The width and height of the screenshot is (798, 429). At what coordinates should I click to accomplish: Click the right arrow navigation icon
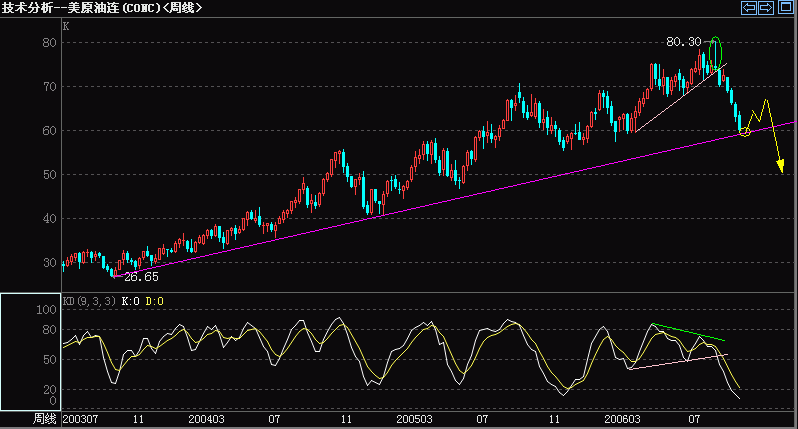coord(766,8)
